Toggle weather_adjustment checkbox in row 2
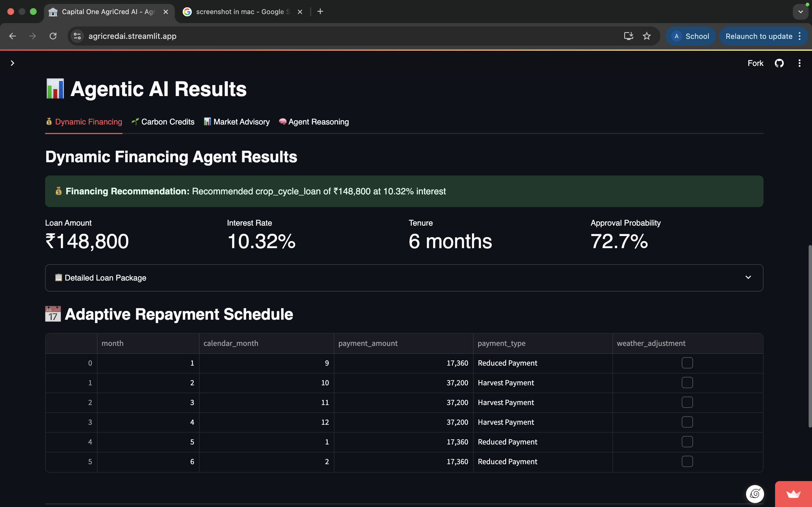This screenshot has height=507, width=812. pos(687,402)
